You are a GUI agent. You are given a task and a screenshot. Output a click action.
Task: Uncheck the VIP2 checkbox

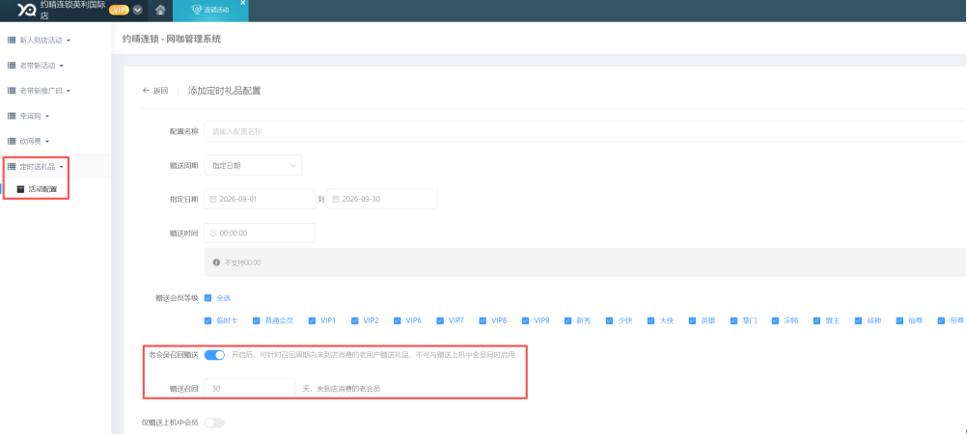tap(355, 321)
